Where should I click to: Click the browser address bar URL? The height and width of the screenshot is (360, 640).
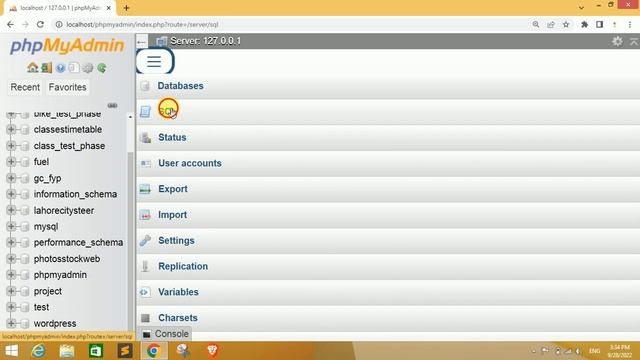click(x=142, y=24)
